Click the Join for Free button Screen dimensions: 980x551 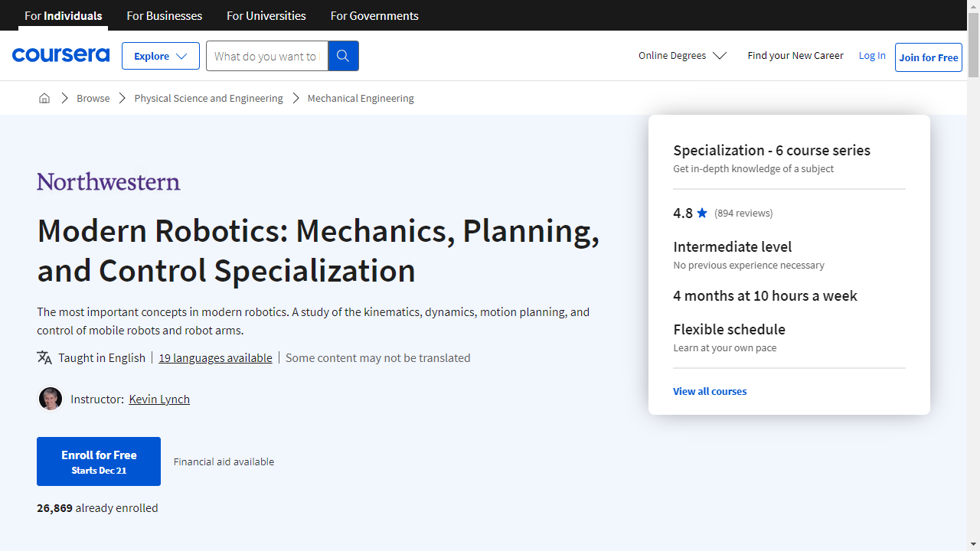(929, 57)
